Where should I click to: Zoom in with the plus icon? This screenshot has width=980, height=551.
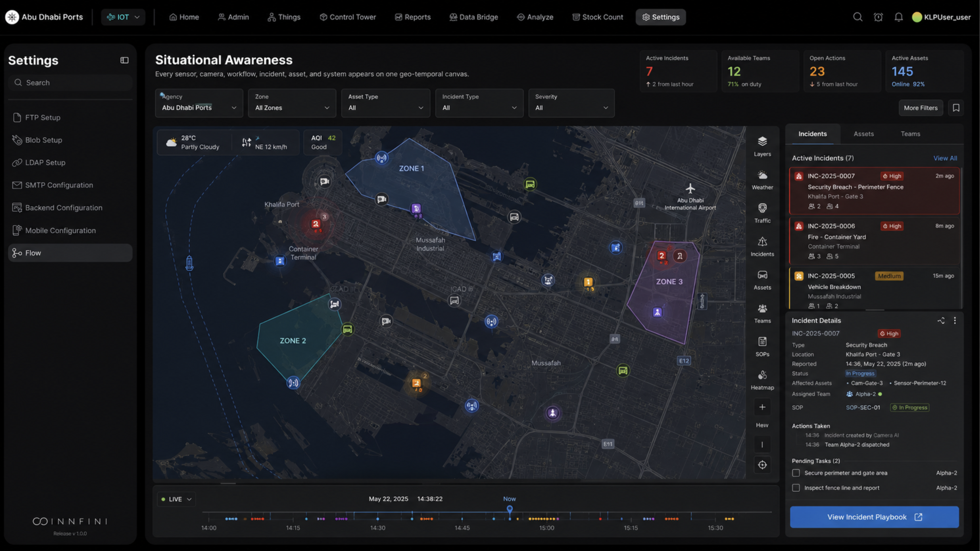tap(762, 407)
